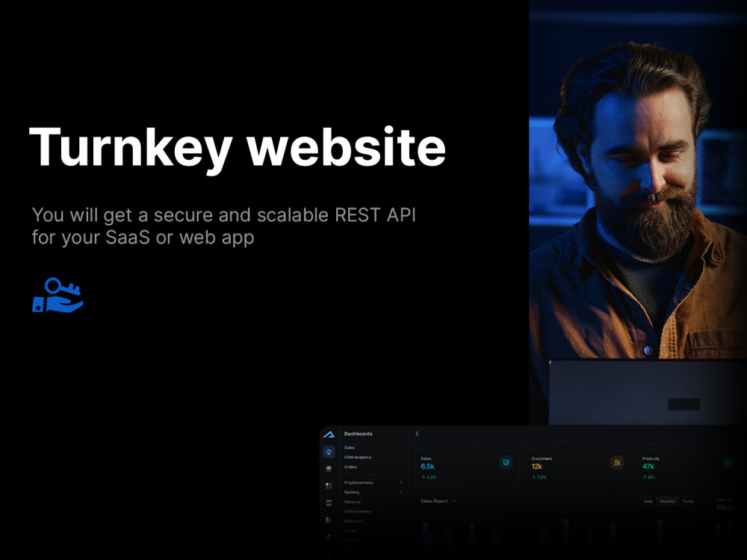
Task: Click the list lines icon in the sidebar
Action: [329, 503]
